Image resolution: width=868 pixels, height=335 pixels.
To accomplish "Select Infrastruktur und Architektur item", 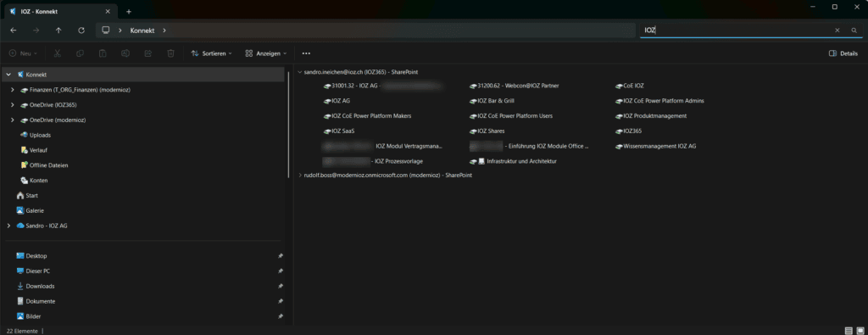I will tap(513, 162).
